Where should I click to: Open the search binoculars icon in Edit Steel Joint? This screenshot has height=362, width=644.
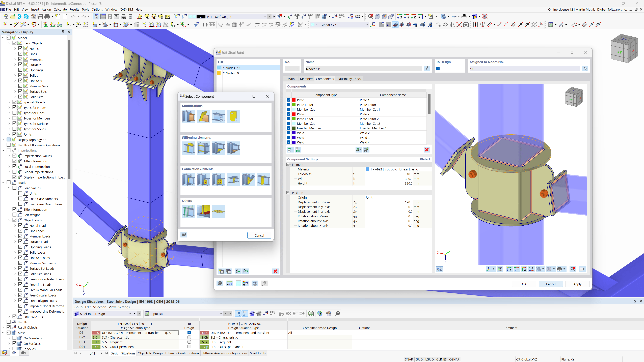tap(220, 283)
